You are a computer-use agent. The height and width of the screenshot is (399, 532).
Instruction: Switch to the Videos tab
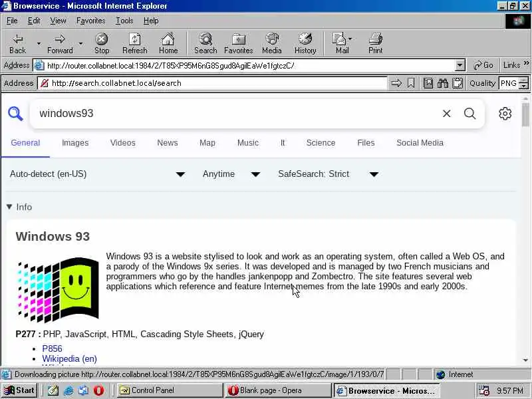(x=122, y=143)
